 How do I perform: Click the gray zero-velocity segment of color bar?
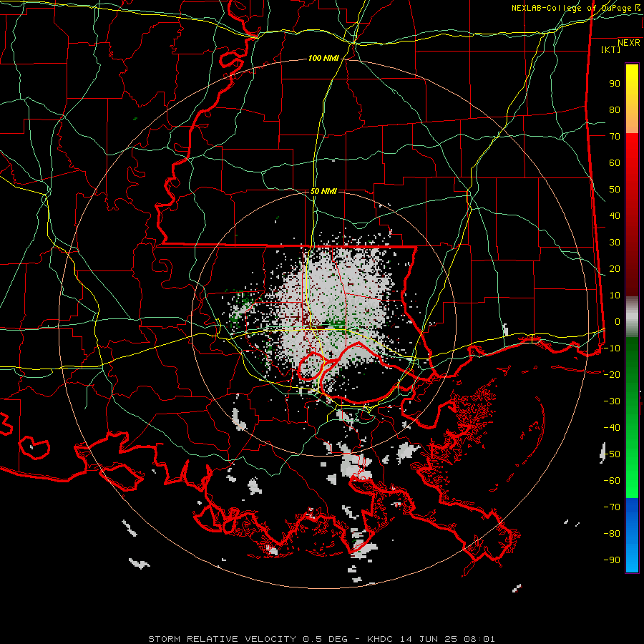[632, 317]
